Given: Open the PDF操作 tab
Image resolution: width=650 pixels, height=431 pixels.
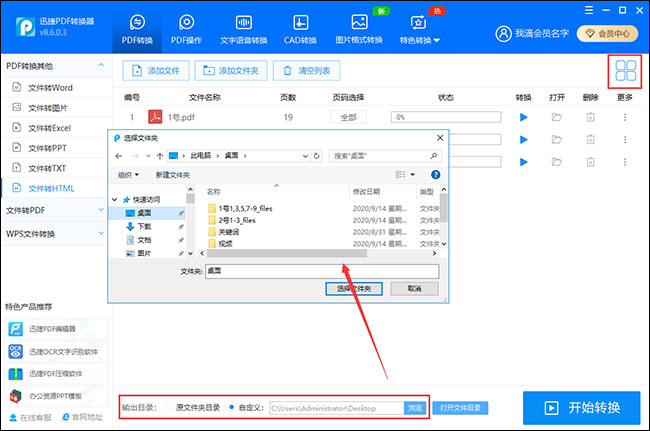Looking at the screenshot, I should coord(186,29).
